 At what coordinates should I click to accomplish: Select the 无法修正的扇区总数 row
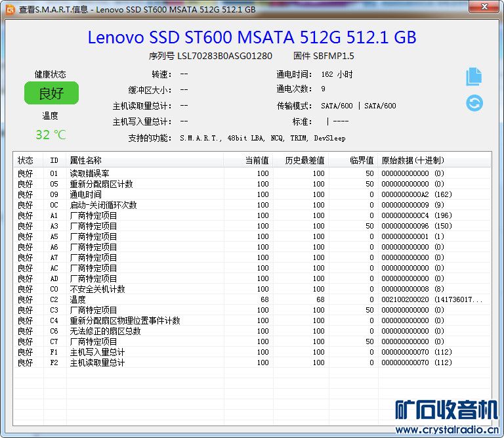click(252, 331)
